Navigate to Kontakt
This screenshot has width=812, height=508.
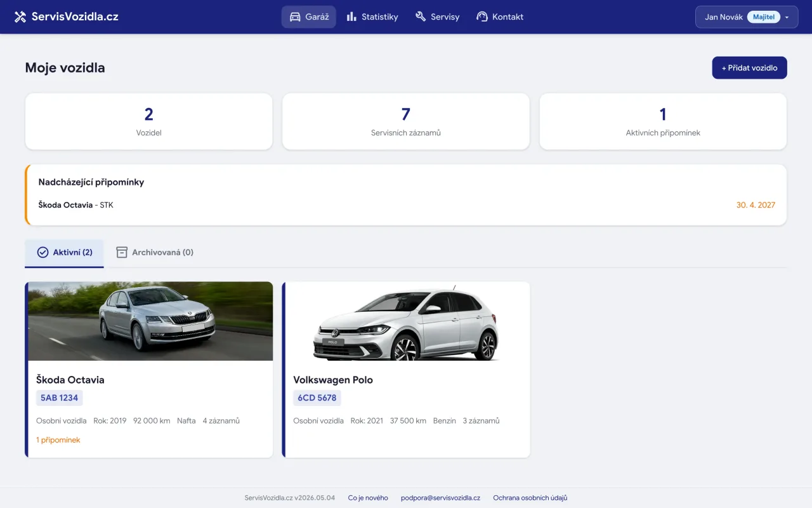[x=500, y=17]
